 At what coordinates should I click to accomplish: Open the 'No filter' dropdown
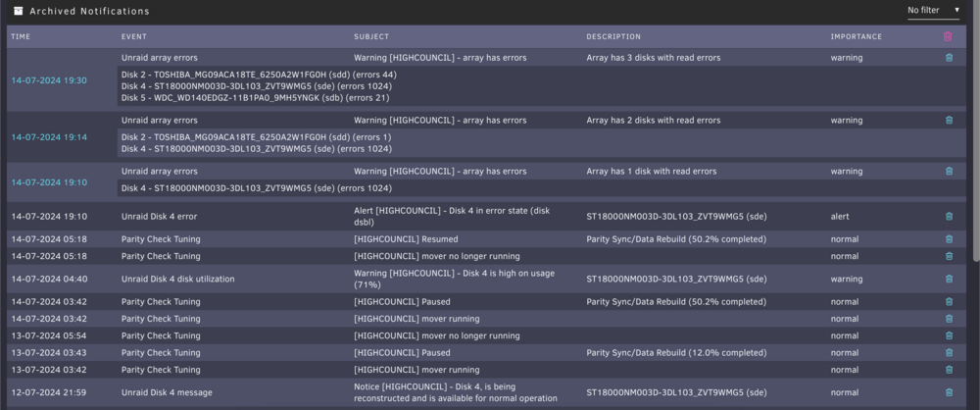pyautogui.click(x=934, y=11)
